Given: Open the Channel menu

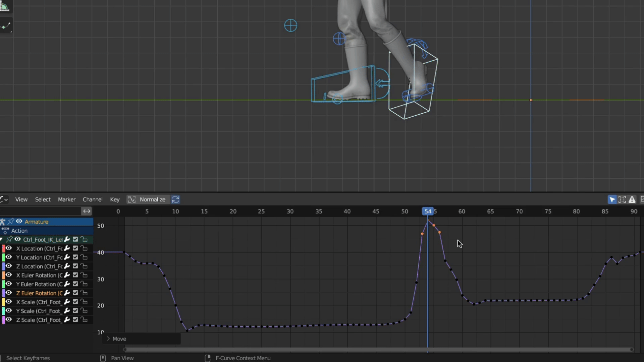Looking at the screenshot, I should pos(92,199).
